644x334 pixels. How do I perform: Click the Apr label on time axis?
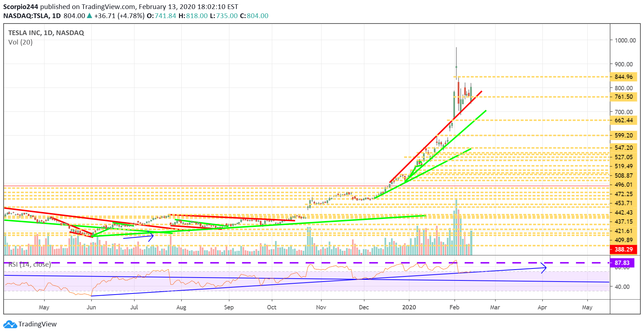(542, 307)
